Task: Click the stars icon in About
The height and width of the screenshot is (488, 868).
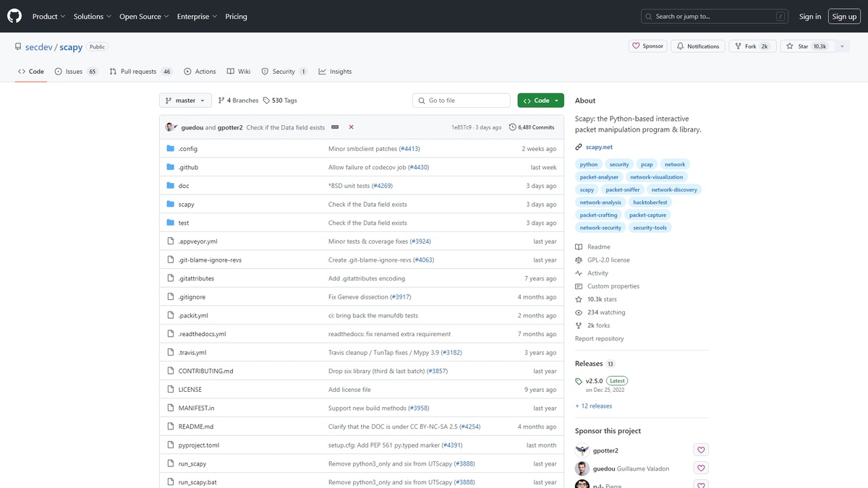Action: tap(579, 299)
